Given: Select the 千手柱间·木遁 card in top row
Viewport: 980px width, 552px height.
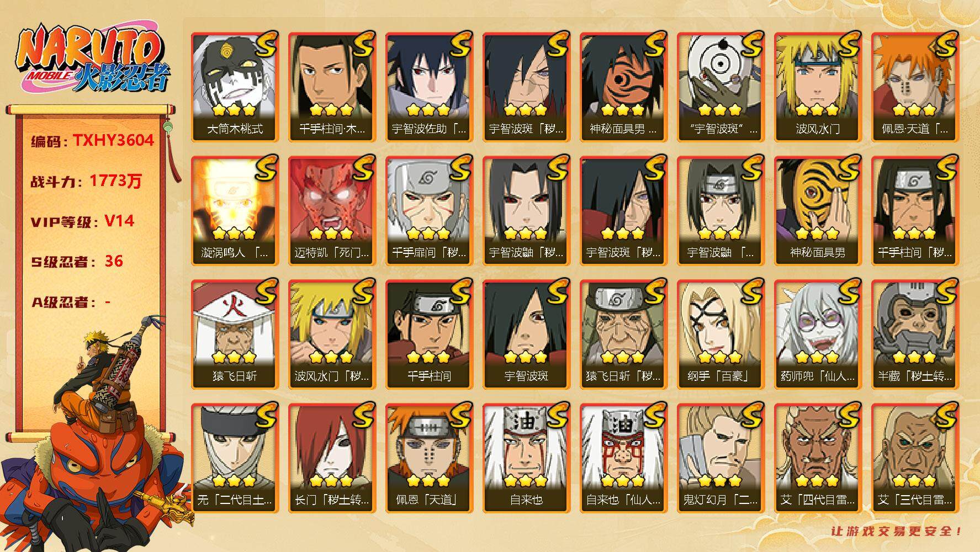Looking at the screenshot, I should tap(332, 87).
